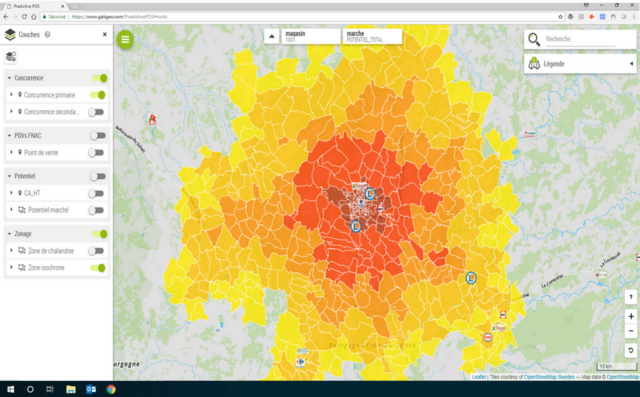Click the up-arrow button left of magasin

271,36
